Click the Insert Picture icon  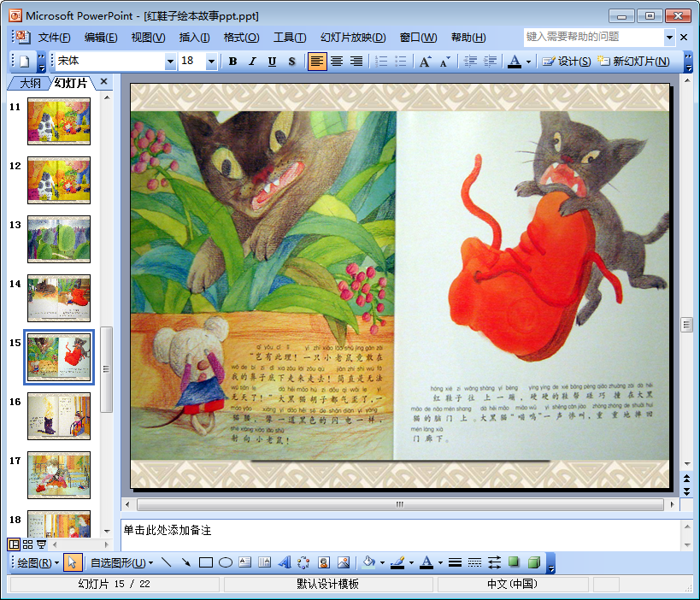coord(344,562)
